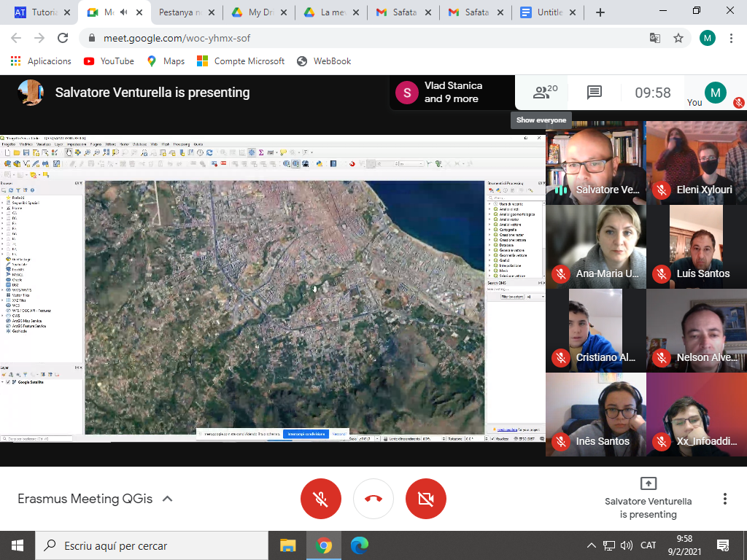Toggle the microphone mute button
747x560 pixels.
point(321,499)
